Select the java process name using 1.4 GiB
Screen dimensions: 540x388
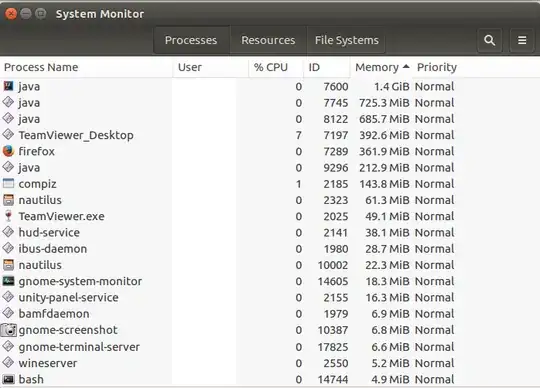(x=29, y=86)
